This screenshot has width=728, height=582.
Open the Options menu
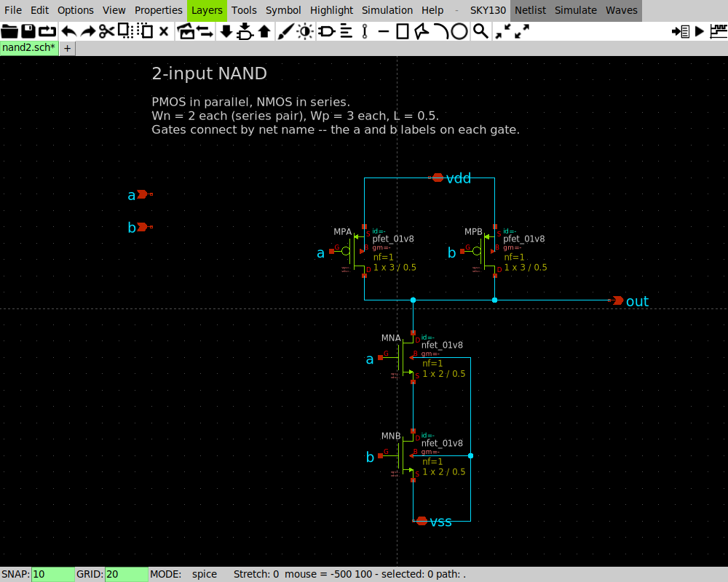pyautogui.click(x=75, y=10)
